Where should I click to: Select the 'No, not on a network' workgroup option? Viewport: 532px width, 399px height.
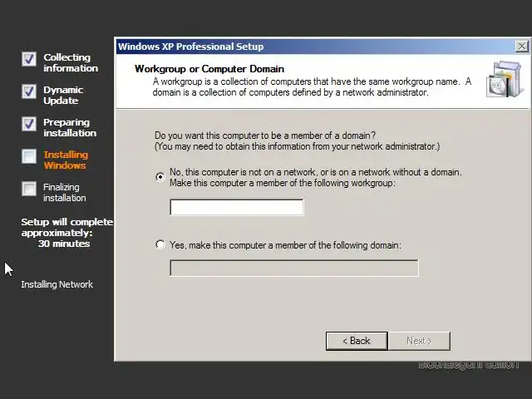pos(160,177)
